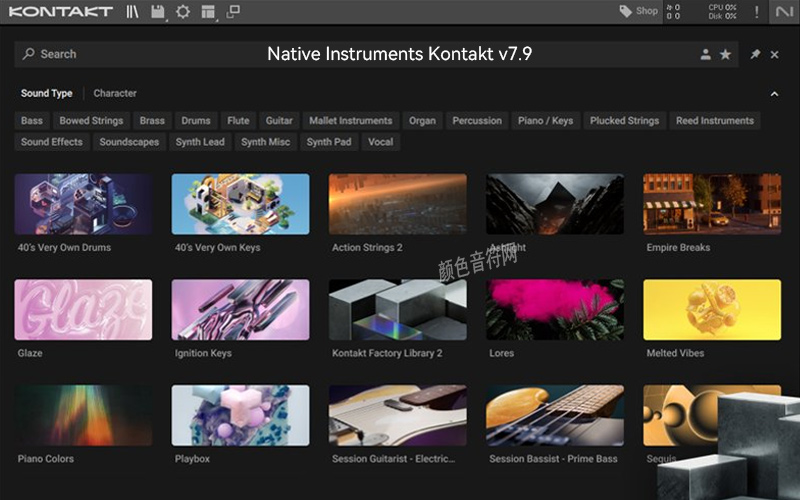Select the Bowed Strings tag

tap(91, 121)
